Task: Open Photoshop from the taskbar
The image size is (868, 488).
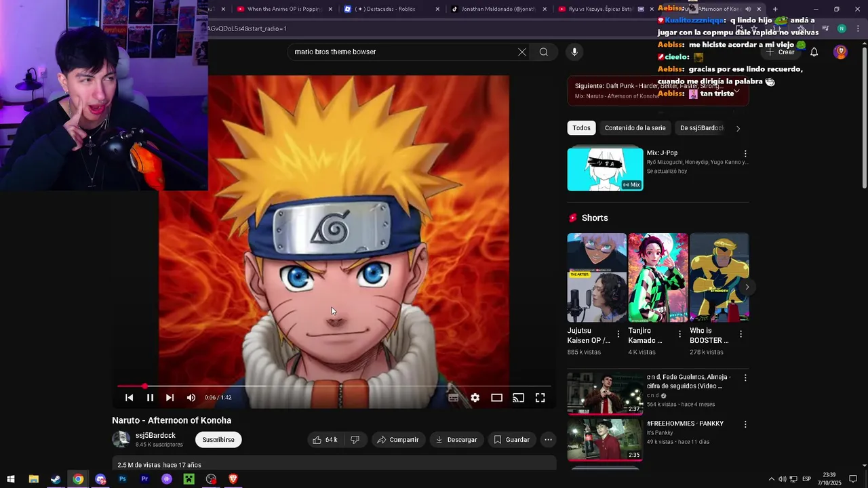Action: click(x=122, y=479)
